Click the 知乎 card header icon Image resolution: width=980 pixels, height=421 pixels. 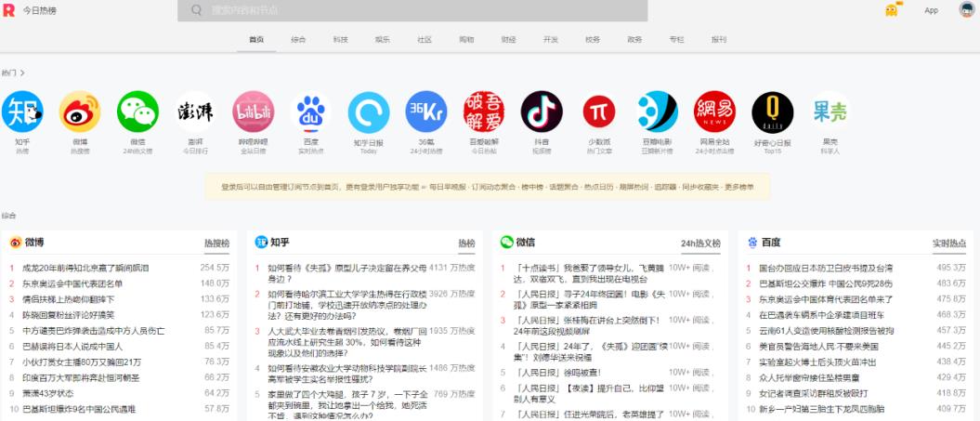click(x=261, y=243)
